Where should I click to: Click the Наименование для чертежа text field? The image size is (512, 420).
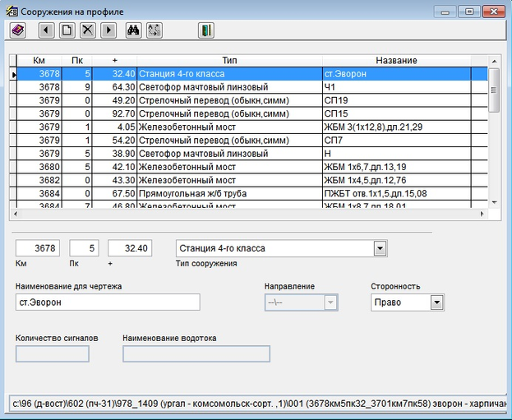coord(108,302)
